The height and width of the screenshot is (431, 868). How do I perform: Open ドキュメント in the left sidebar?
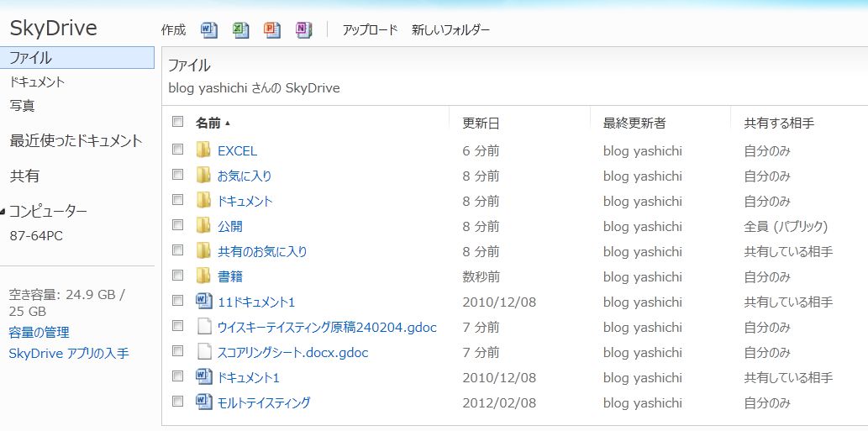37,82
